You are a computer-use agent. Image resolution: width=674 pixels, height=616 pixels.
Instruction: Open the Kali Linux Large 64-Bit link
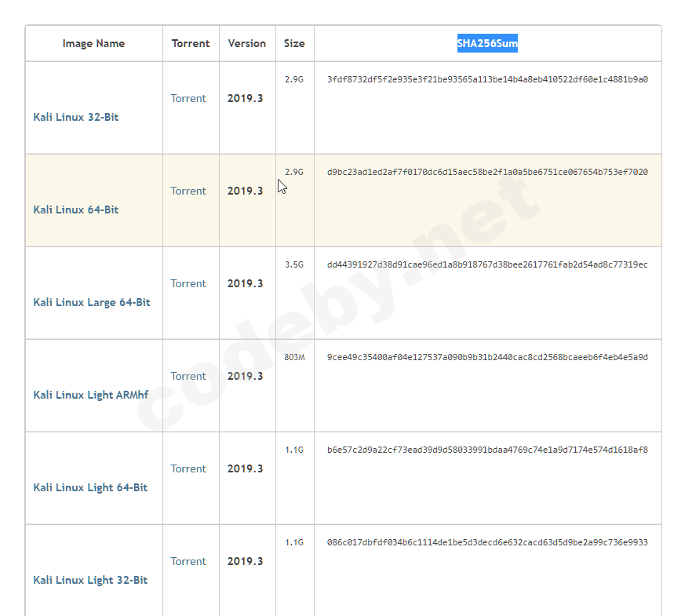click(92, 302)
